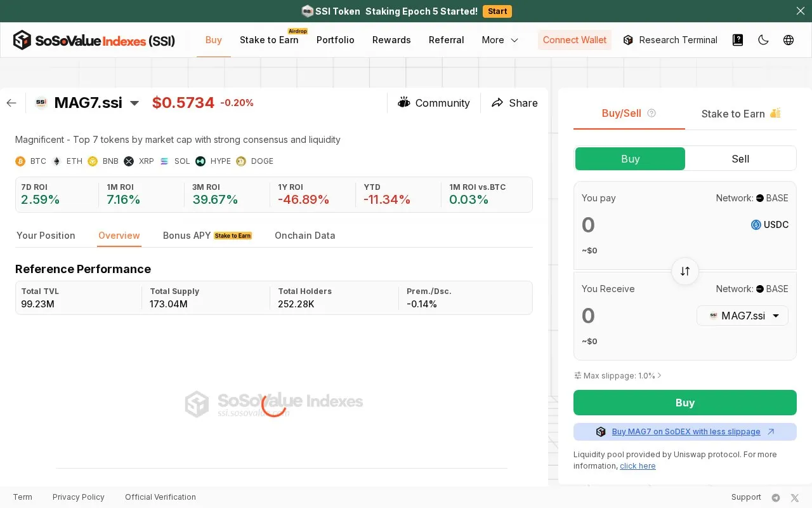
Task: Click the MAG7.ssi price $0.5734
Action: coord(183,103)
